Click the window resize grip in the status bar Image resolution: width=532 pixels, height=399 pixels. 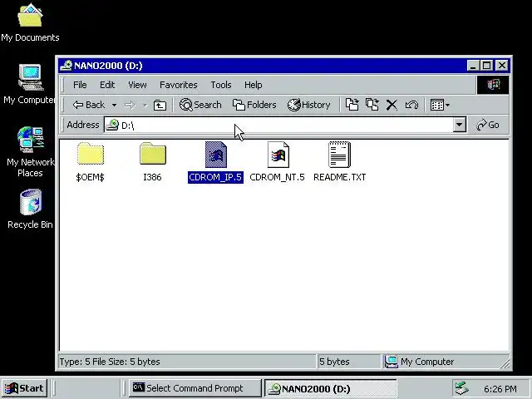505,364
